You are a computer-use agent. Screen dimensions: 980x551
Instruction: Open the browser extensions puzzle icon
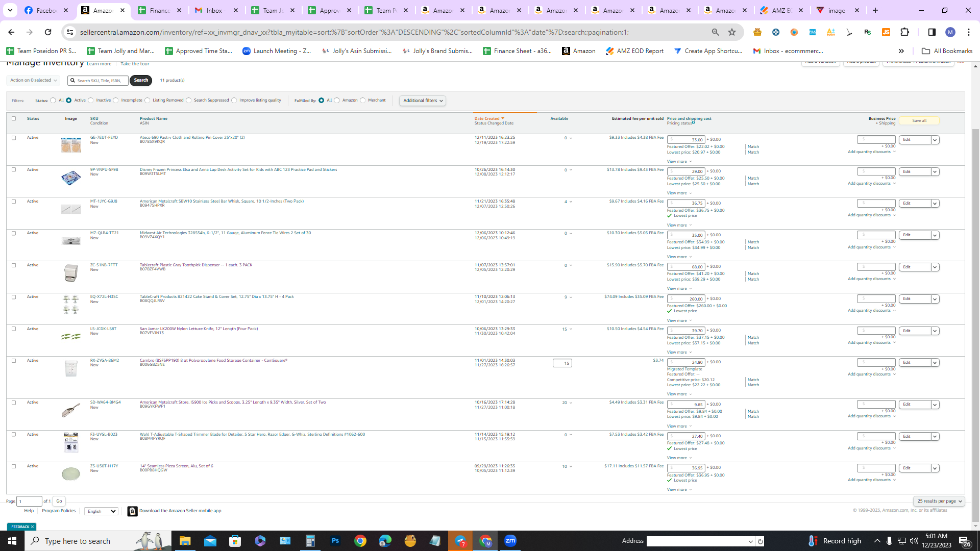[904, 32]
